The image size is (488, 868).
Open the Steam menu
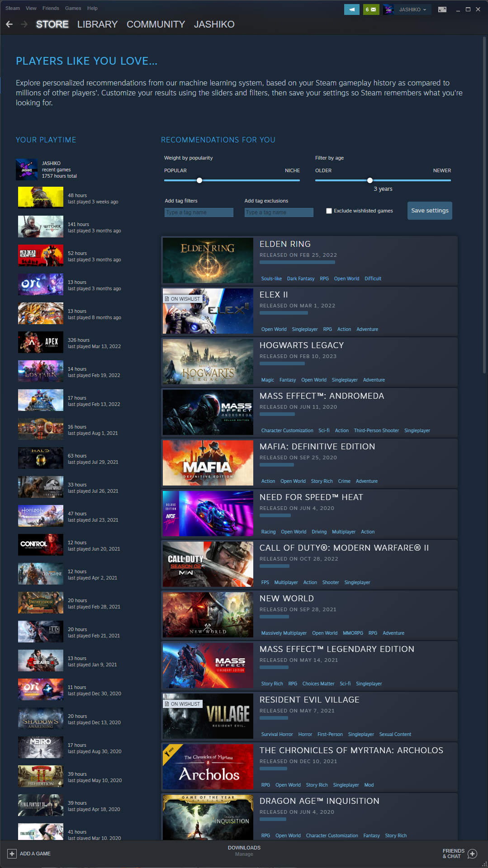pyautogui.click(x=13, y=8)
